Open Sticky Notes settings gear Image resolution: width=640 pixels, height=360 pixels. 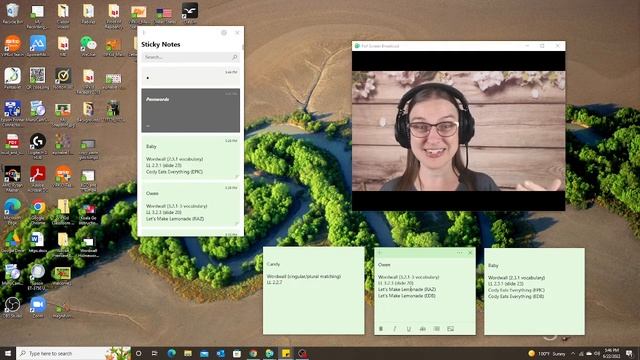tap(224, 33)
